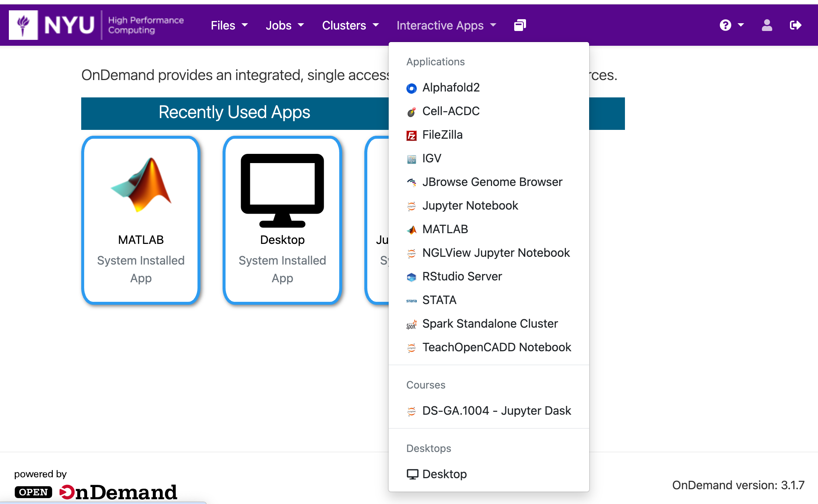Select MATLAB in Interactive Apps menu
This screenshot has height=504, width=818.
[489, 229]
